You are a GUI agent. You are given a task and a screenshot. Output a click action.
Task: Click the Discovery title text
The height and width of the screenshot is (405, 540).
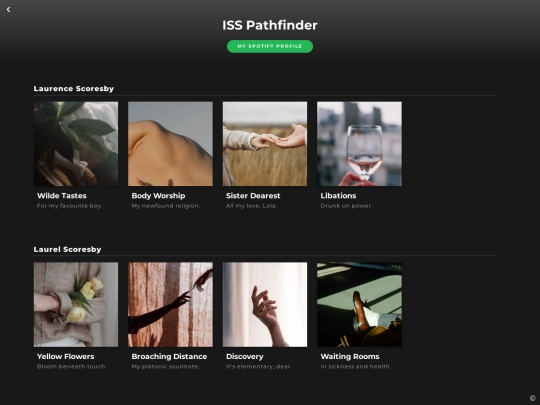(245, 356)
